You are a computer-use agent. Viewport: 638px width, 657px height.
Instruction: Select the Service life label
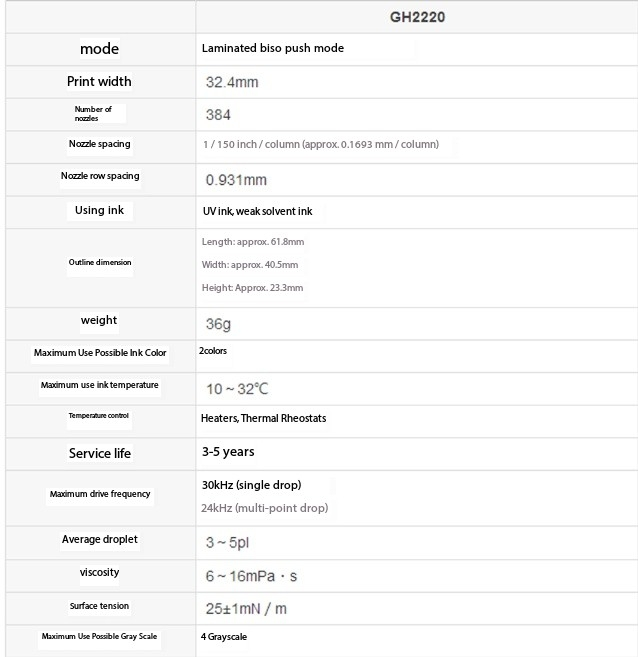pos(100,453)
